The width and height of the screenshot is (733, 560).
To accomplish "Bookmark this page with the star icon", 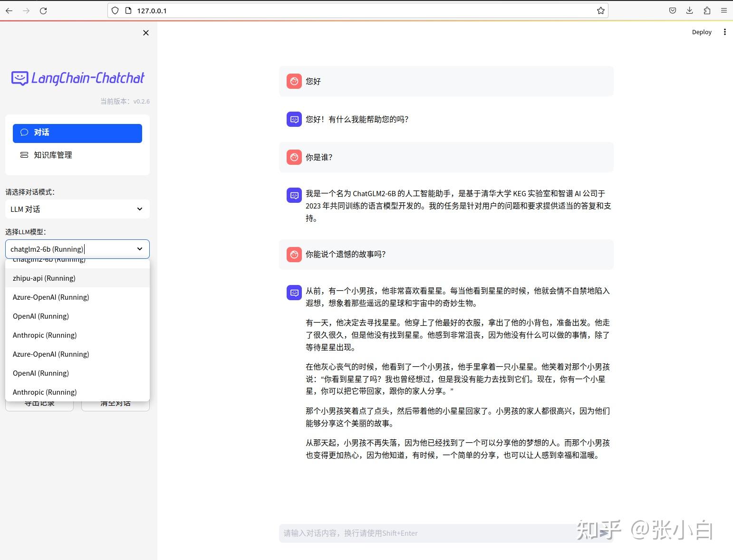I will click(x=601, y=10).
